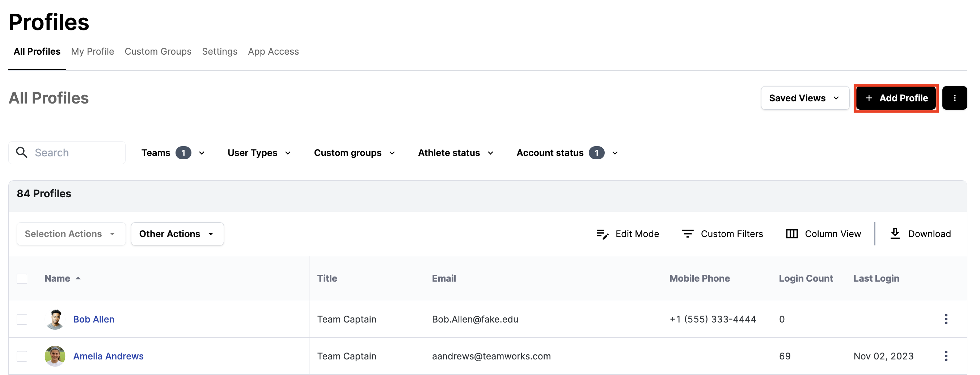This screenshot has height=375, width=980.
Task: Click the Name column sort arrow
Action: coord(78,278)
